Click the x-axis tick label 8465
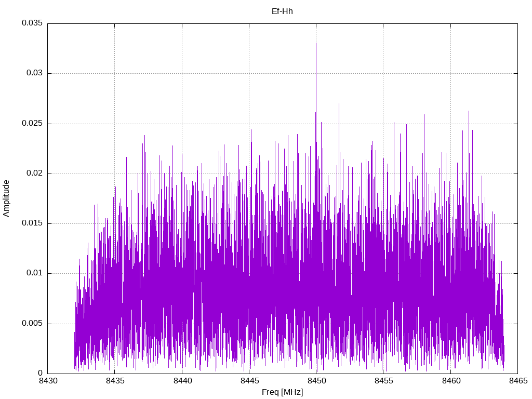 point(518,381)
